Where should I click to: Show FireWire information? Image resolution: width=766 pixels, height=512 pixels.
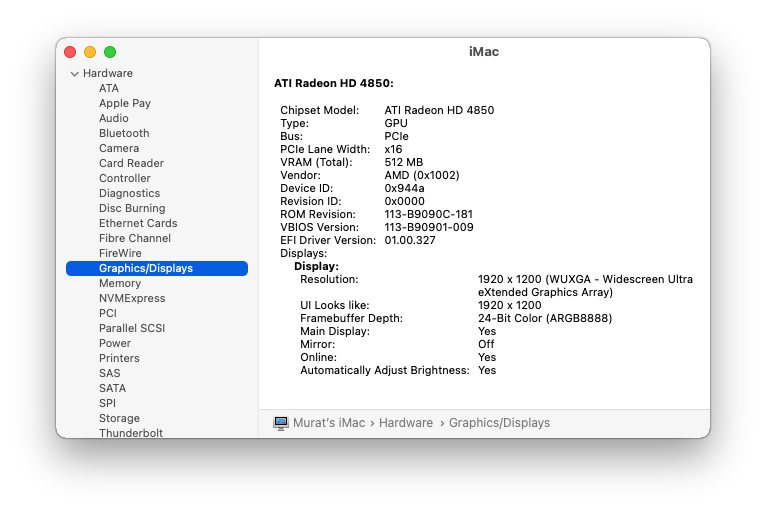coord(120,253)
